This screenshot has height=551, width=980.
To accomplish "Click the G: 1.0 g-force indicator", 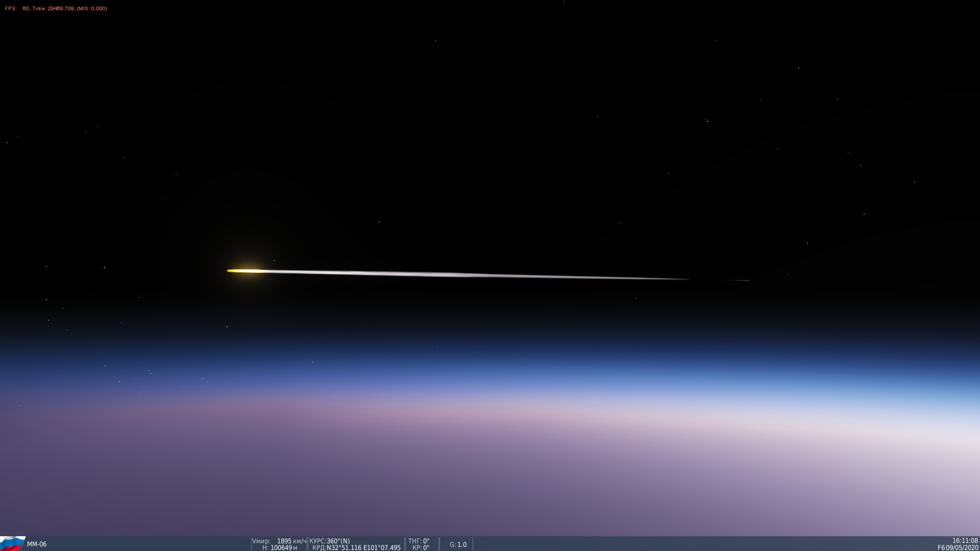I will point(458,544).
